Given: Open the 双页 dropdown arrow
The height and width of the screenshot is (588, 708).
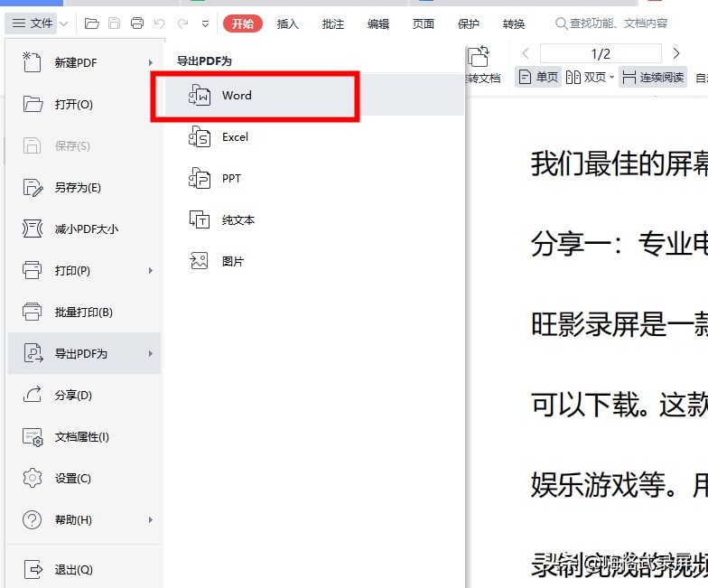Looking at the screenshot, I should click(612, 78).
